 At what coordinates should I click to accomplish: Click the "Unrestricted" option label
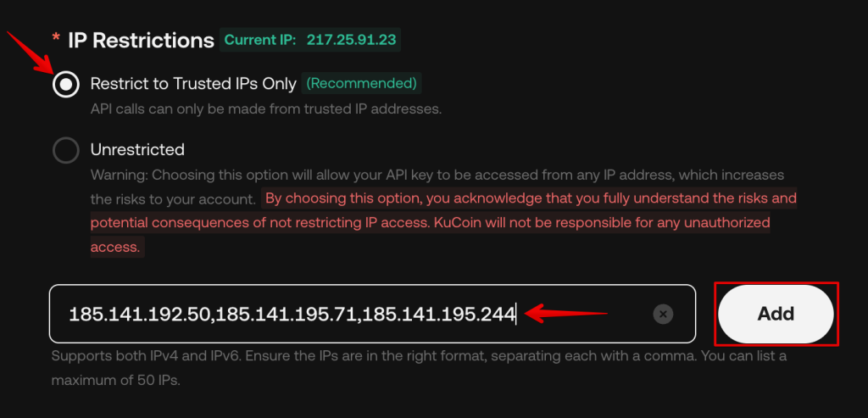coord(137,150)
